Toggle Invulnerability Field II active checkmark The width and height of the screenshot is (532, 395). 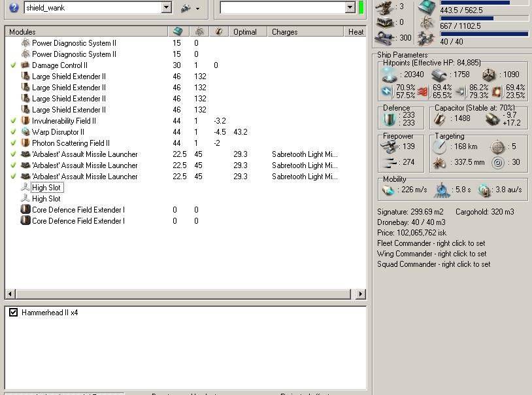point(13,120)
